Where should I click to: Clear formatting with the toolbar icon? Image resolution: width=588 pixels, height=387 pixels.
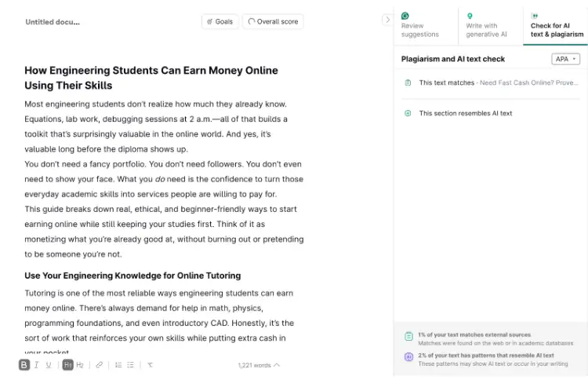pyautogui.click(x=150, y=365)
